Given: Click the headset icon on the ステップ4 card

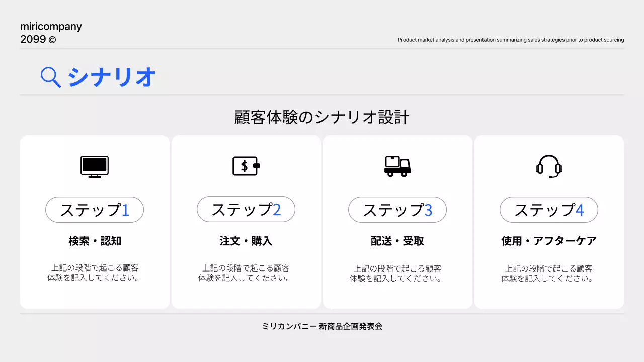Looking at the screenshot, I should [x=548, y=166].
